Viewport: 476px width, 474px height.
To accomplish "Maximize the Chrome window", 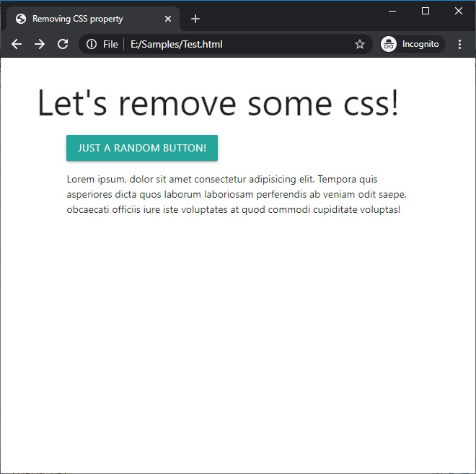I will click(x=426, y=12).
